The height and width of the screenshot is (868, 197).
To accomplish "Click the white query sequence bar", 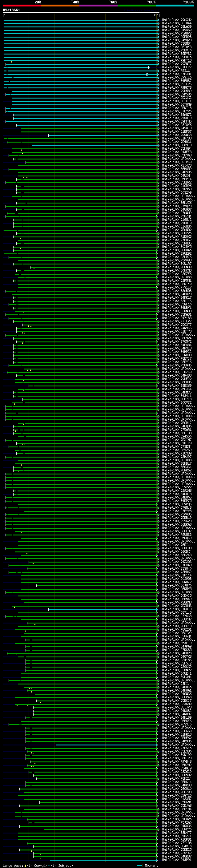I will coord(81,12).
